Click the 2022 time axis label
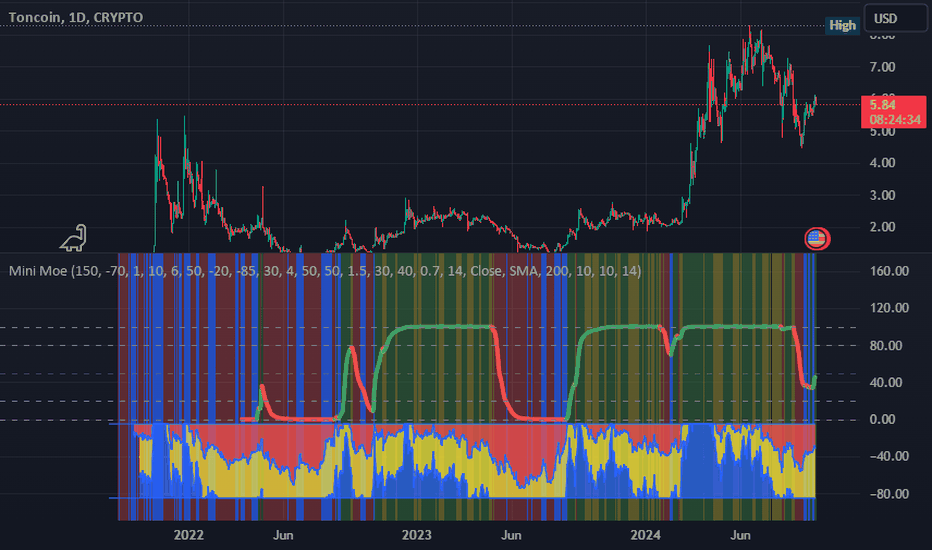This screenshot has width=932, height=550. 188,535
